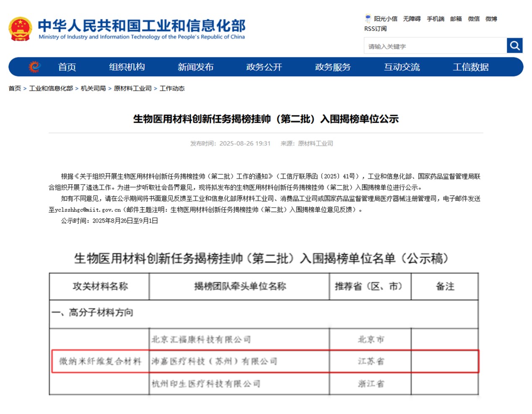Open the 政务公开 nav menu
This screenshot has height=414, width=532.
click(264, 67)
